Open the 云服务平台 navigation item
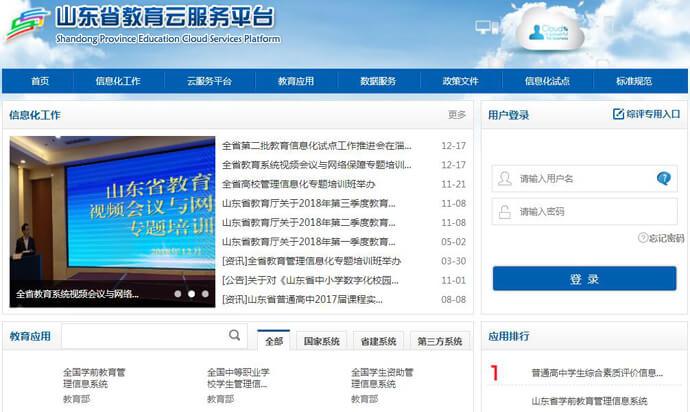The height and width of the screenshot is (412, 690). pyautogui.click(x=209, y=82)
